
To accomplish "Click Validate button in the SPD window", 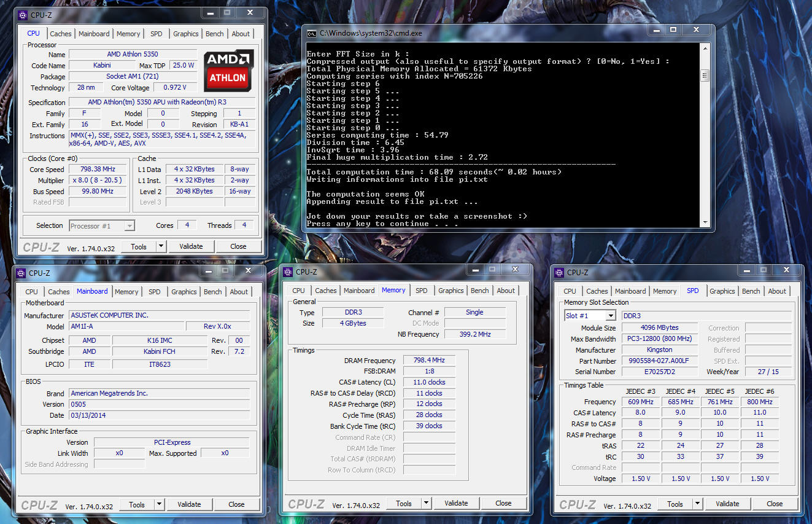I will click(x=727, y=504).
